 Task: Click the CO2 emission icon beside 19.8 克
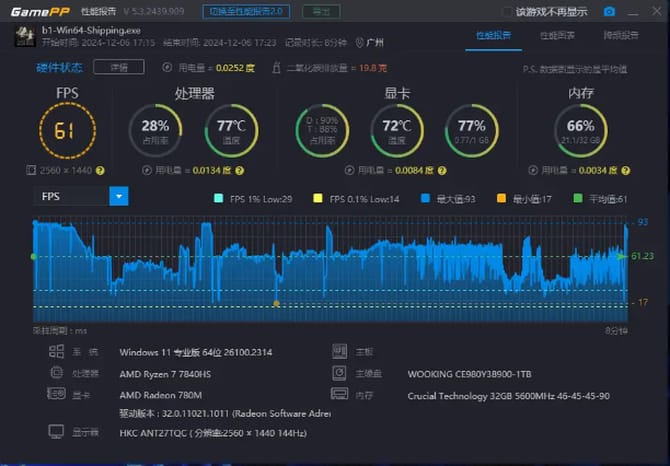point(276,67)
